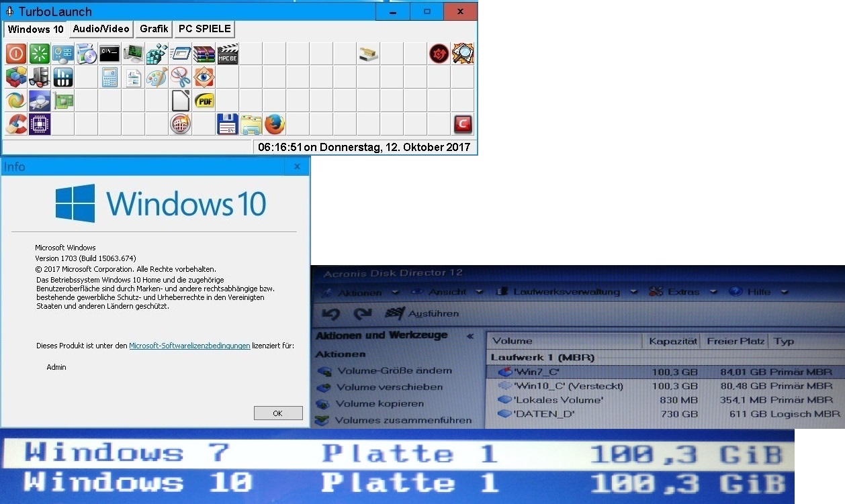Open the disk with magnifier icon
845x504 pixels.
click(x=40, y=101)
